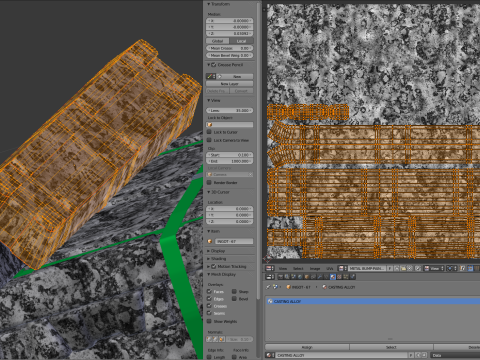Open the Image menu in UV editor
The width and height of the screenshot is (480, 360).
(x=315, y=269)
